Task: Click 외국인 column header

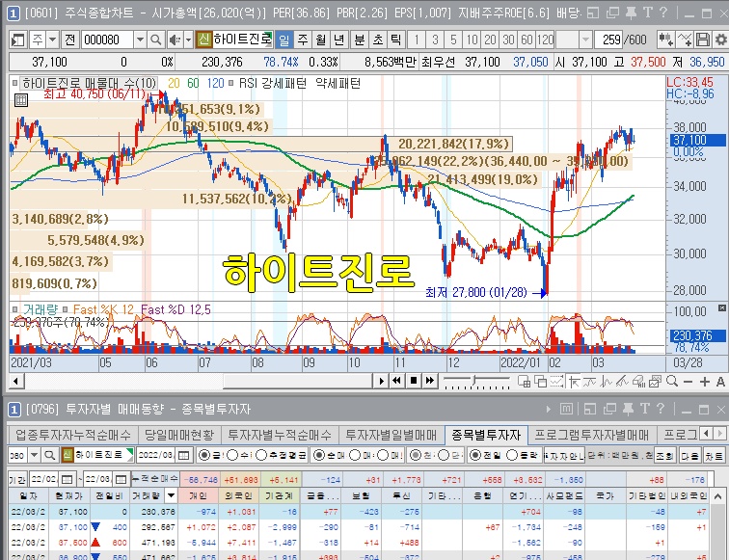Action: (240, 495)
